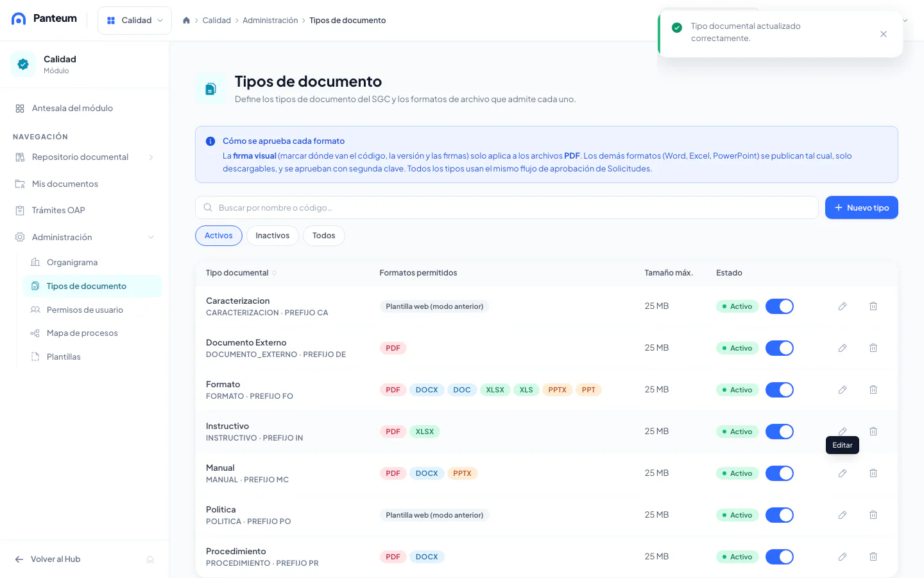Delete the Caracterizacion document type

(x=873, y=306)
